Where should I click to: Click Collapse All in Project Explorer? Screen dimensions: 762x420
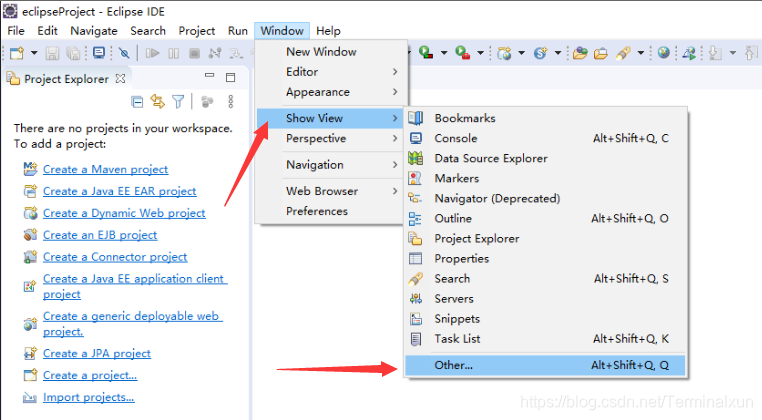138,102
